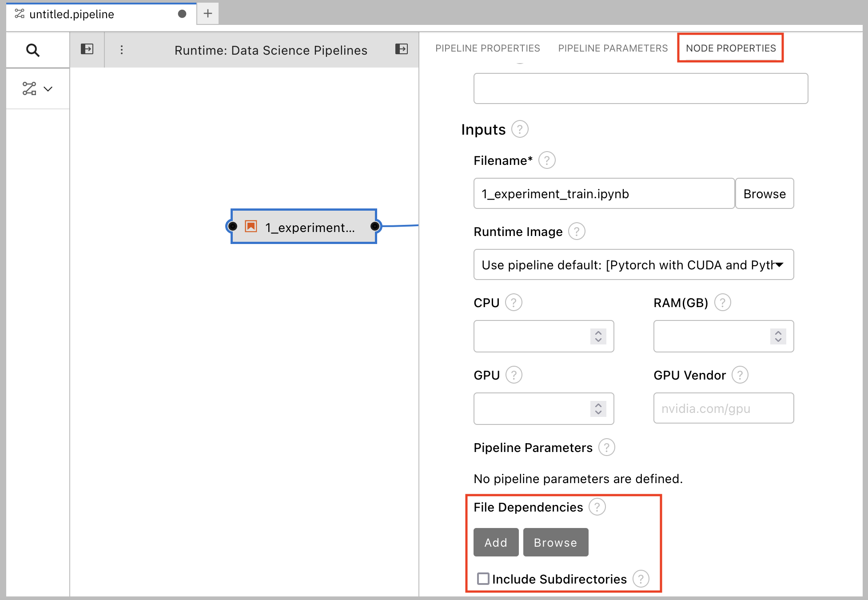Click the CPU input field

pyautogui.click(x=544, y=336)
